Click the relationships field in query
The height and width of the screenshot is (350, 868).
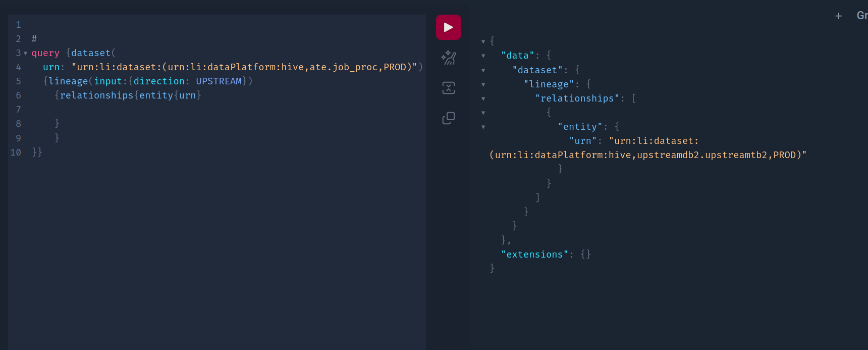tap(97, 95)
